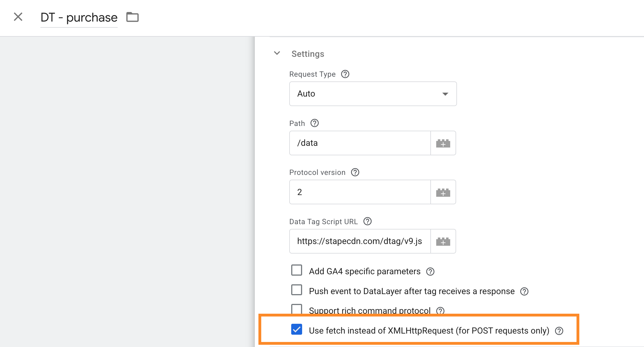644x347 pixels.
Task: Collapse the Settings section chevron
Action: [x=277, y=53]
